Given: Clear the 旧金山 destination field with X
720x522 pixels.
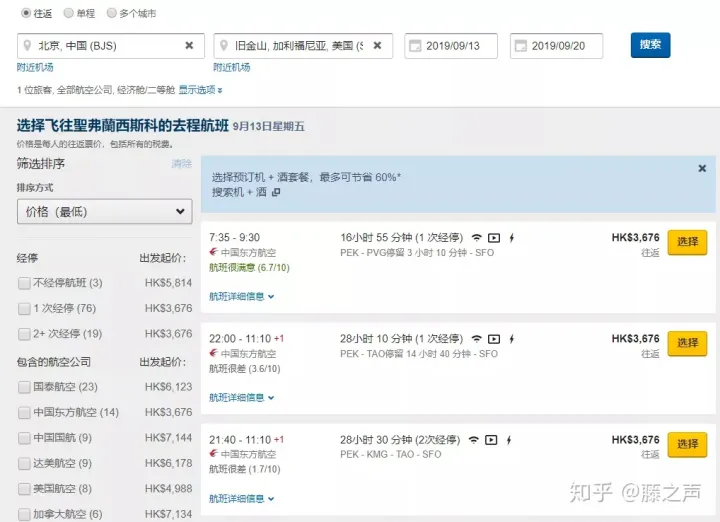Looking at the screenshot, I should (377, 45).
